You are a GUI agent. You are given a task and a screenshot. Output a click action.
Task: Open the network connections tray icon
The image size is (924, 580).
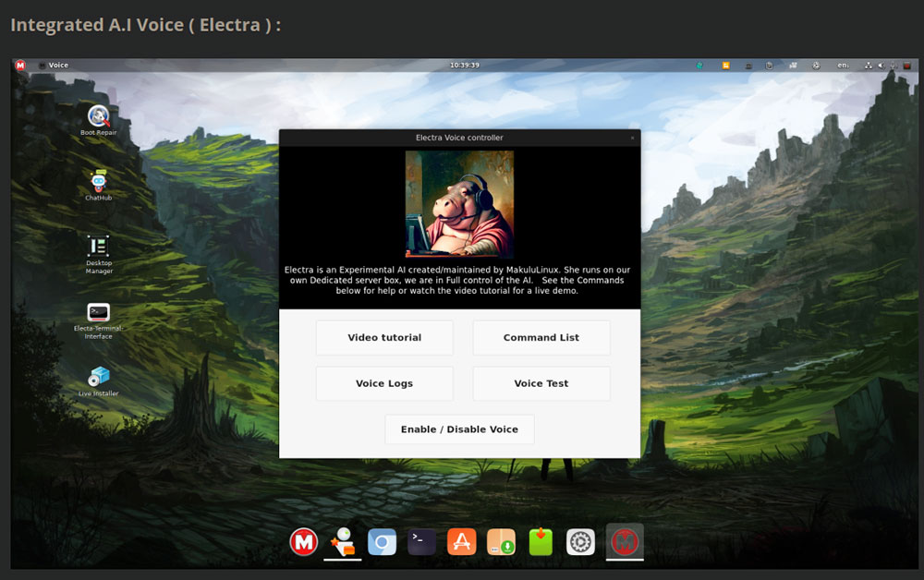(x=868, y=66)
